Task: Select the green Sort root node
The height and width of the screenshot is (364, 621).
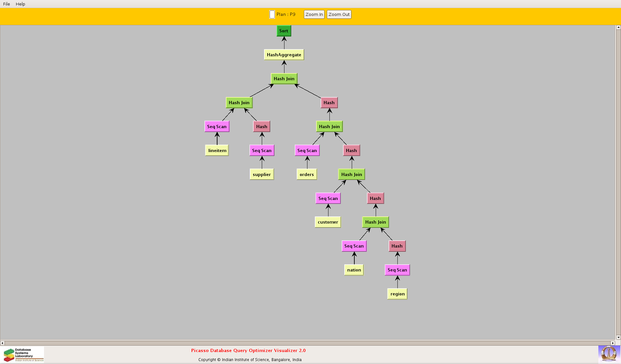Action: click(284, 31)
